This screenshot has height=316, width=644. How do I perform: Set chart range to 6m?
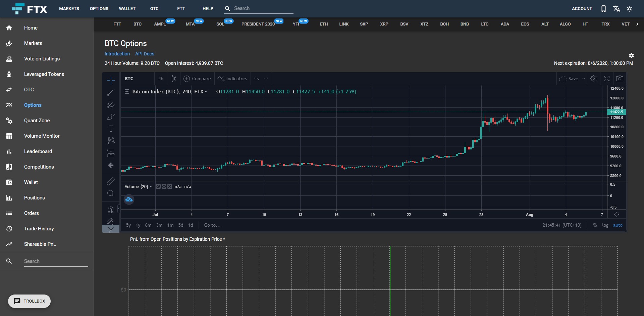pos(148,225)
